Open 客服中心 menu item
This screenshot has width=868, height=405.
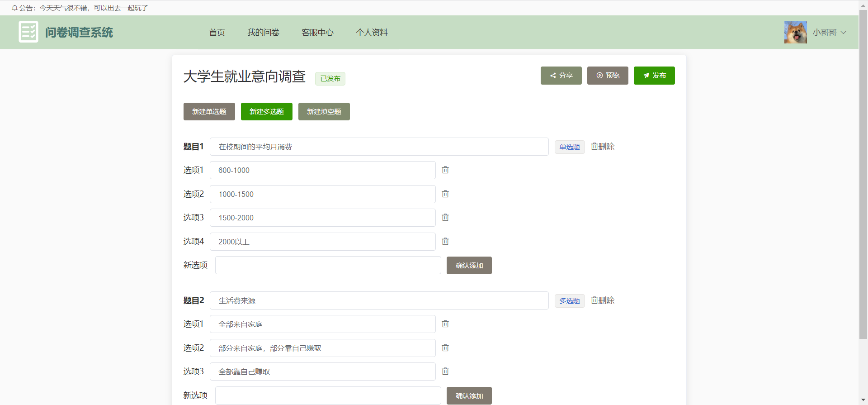317,33
